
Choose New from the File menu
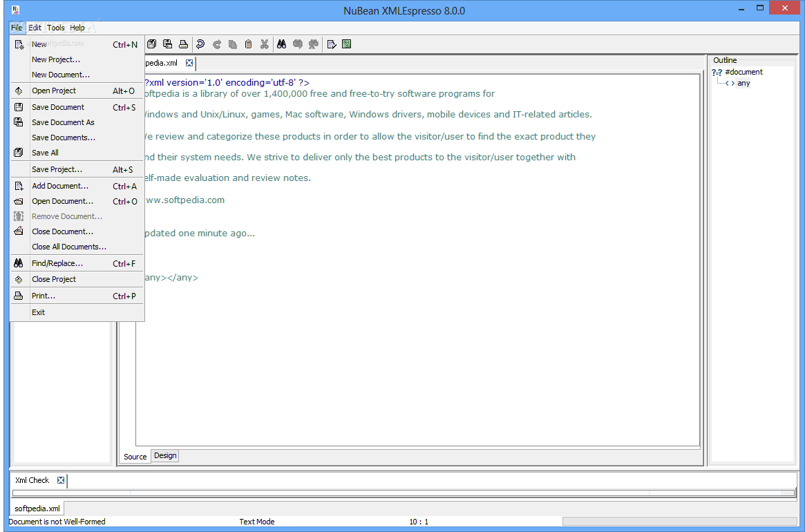(x=77, y=45)
